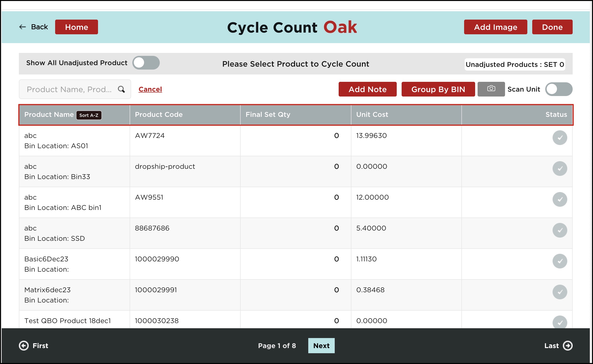
Task: Click the search magnifier icon
Action: click(121, 89)
